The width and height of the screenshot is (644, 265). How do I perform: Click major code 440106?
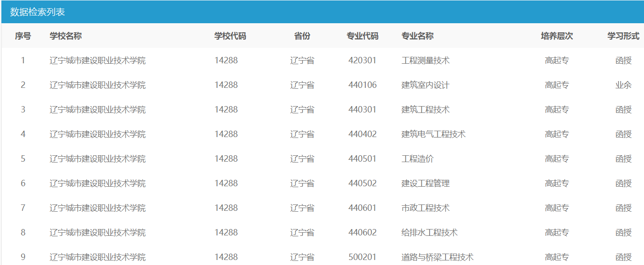tap(363, 85)
